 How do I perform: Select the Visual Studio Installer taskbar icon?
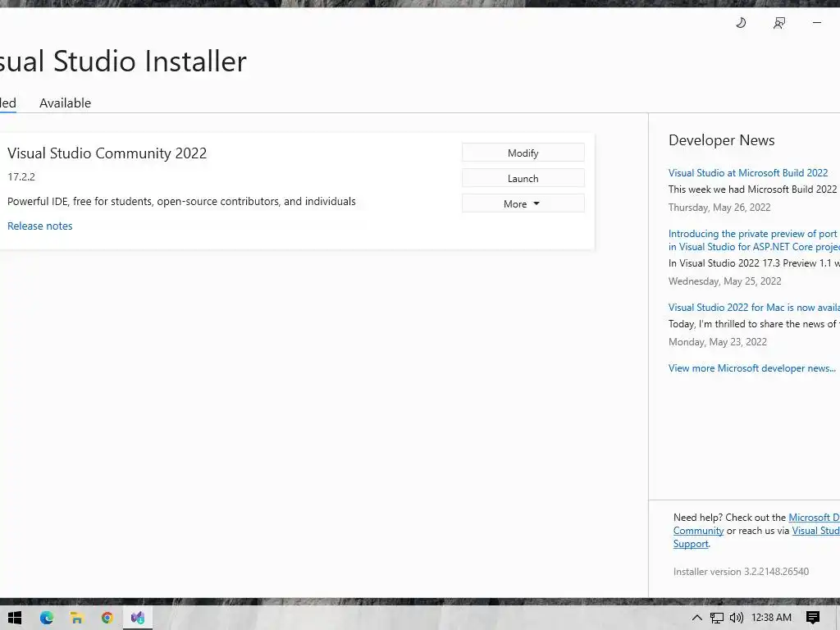pyautogui.click(x=138, y=618)
